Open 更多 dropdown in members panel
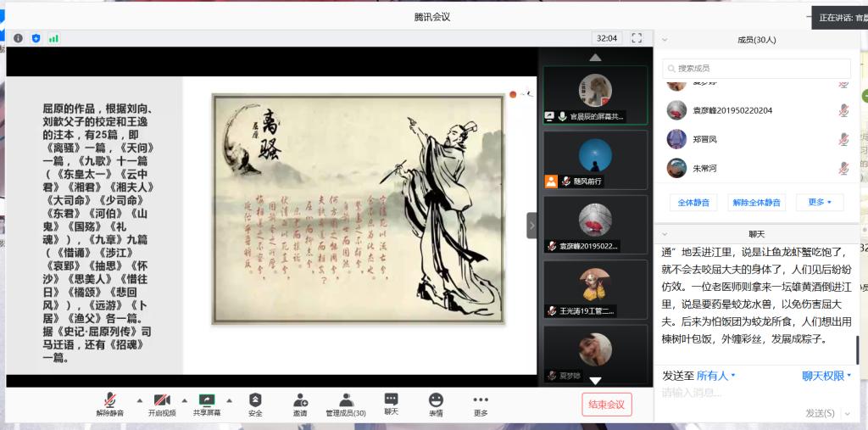Screen dimensions: 868x430 (x=820, y=202)
